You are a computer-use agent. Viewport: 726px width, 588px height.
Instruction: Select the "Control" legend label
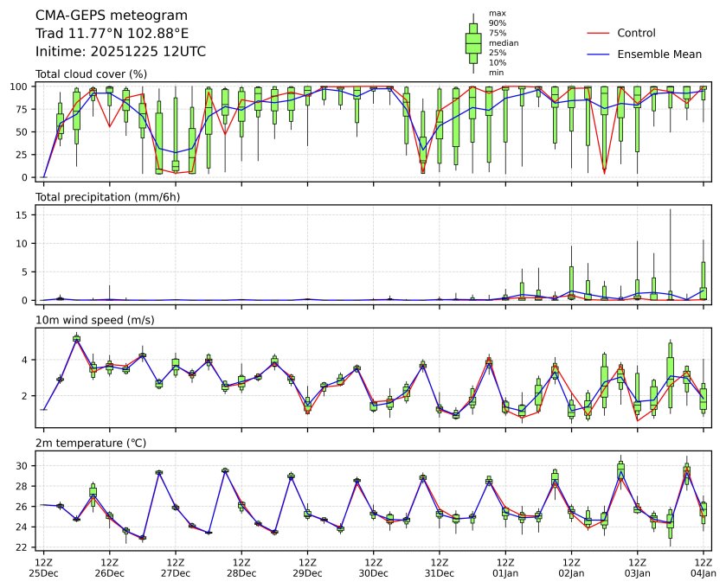pos(636,33)
